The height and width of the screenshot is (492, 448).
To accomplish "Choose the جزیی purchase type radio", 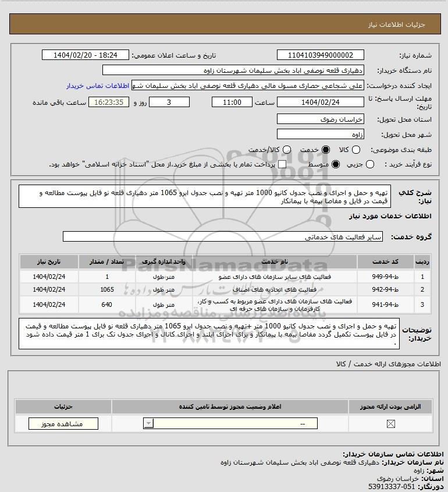I will (370, 164).
